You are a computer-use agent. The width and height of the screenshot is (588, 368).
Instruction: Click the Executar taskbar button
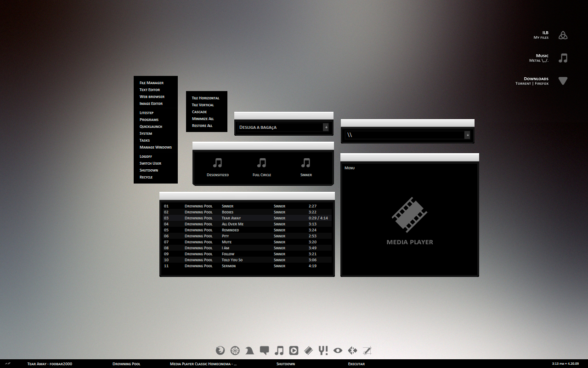[356, 364]
